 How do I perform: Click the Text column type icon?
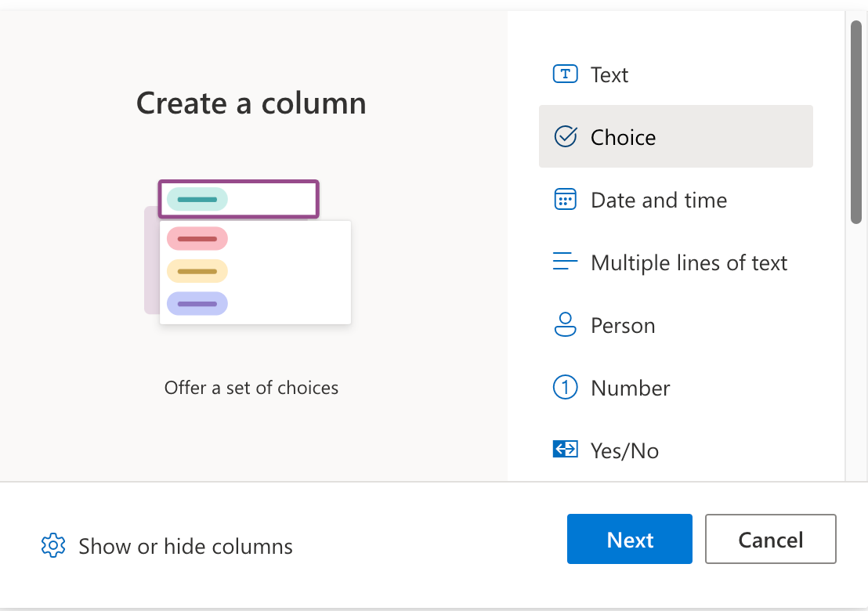(565, 74)
